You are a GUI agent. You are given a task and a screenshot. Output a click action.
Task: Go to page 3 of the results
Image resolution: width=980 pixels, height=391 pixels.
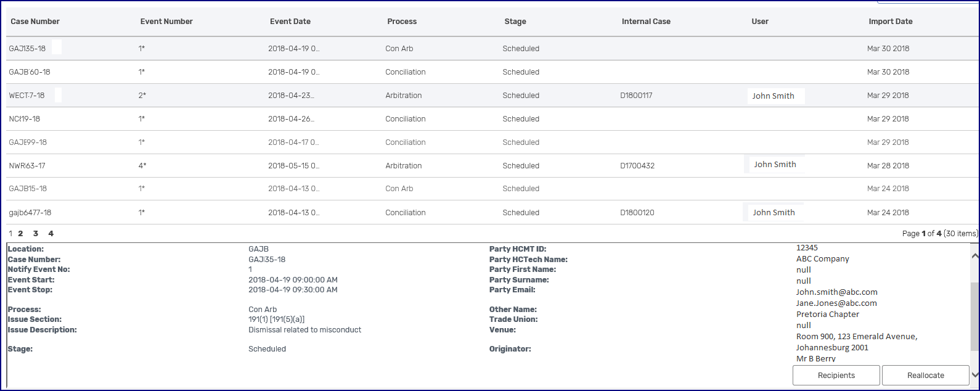click(x=36, y=234)
